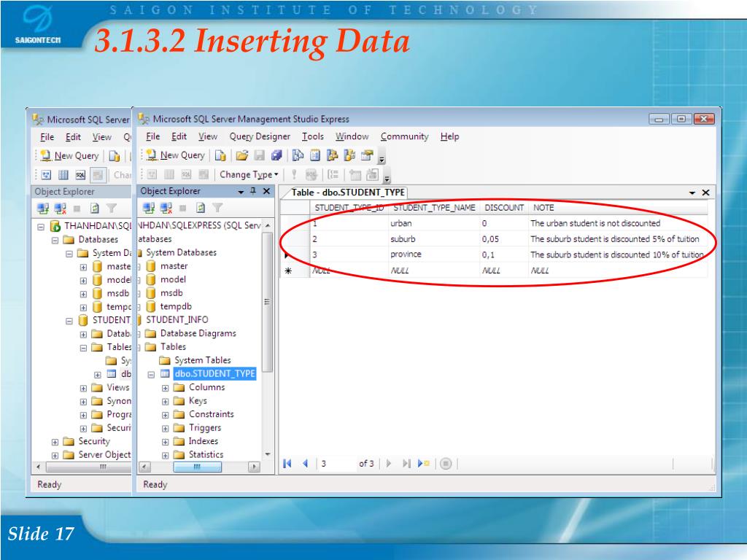Close the dbo.STUDENT_TYPE table document
The height and width of the screenshot is (560, 747).
[706, 192]
